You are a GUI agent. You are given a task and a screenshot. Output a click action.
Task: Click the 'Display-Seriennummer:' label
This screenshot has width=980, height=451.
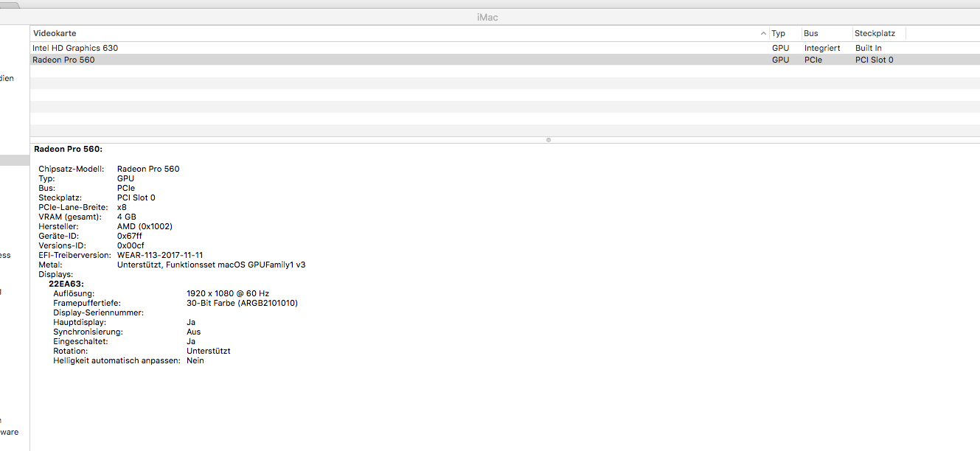[99, 312]
